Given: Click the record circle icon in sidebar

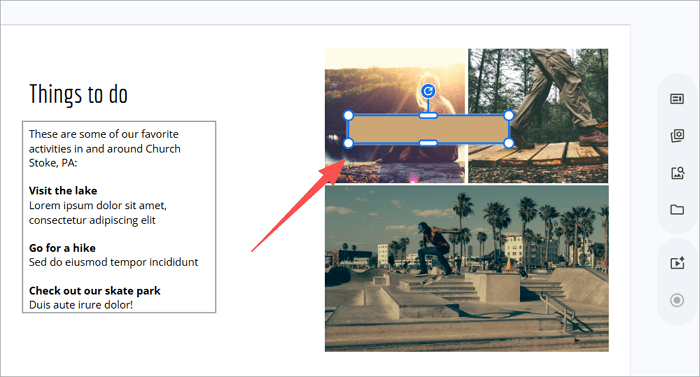Looking at the screenshot, I should (x=677, y=300).
